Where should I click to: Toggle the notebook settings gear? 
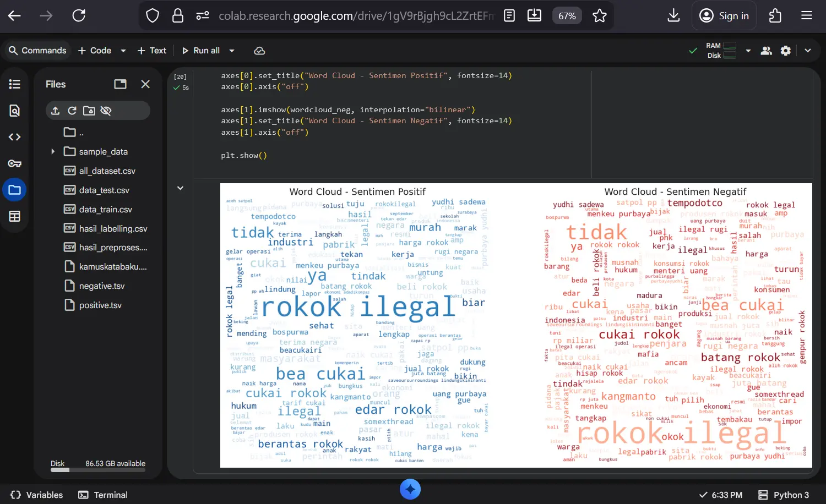785,50
